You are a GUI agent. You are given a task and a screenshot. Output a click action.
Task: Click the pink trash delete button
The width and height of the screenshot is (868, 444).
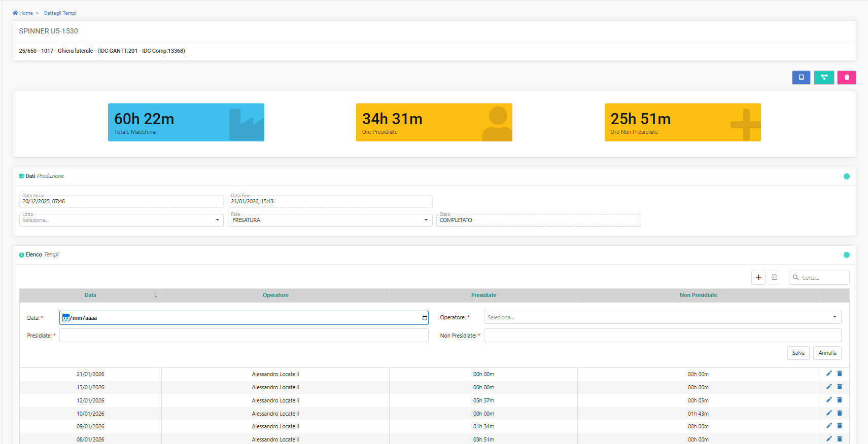coord(846,78)
